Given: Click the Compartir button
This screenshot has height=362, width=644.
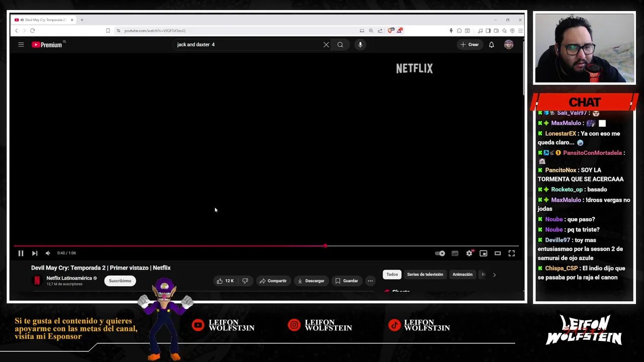Looking at the screenshot, I should click(273, 281).
